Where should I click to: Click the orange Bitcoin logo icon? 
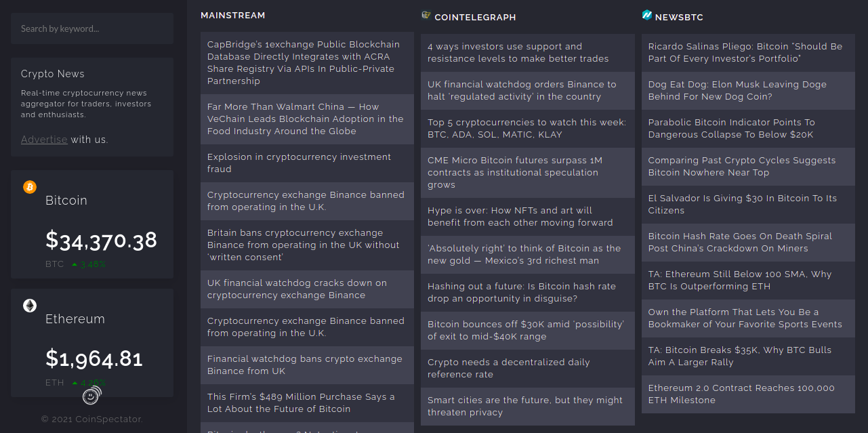30,187
